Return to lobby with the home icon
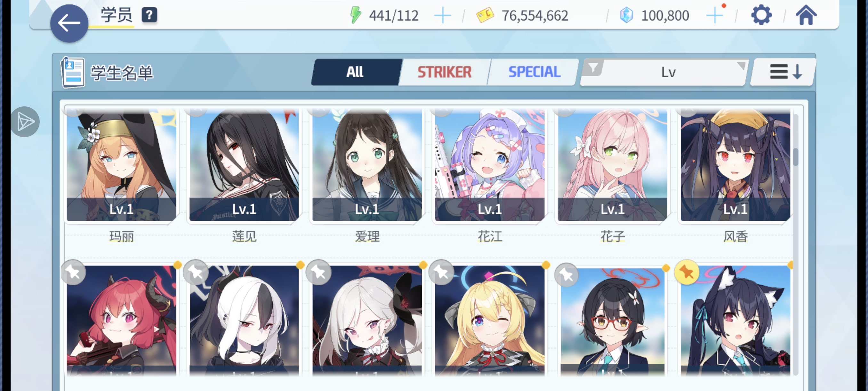 point(806,15)
